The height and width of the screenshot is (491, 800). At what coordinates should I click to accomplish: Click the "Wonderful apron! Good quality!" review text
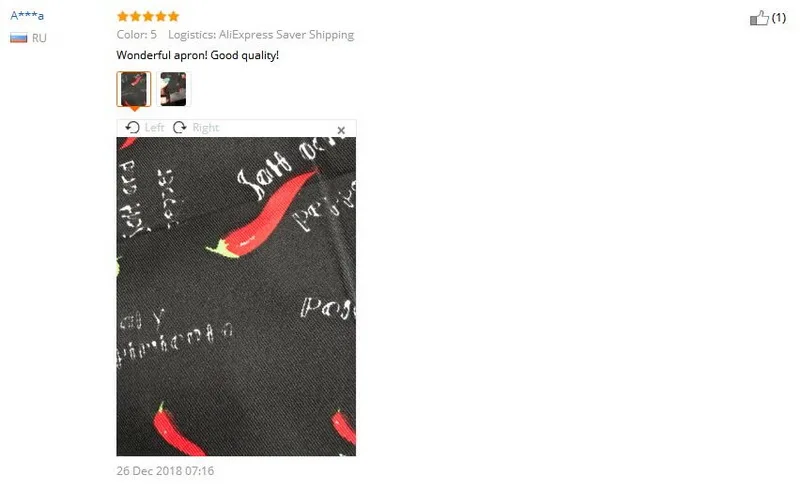point(198,55)
